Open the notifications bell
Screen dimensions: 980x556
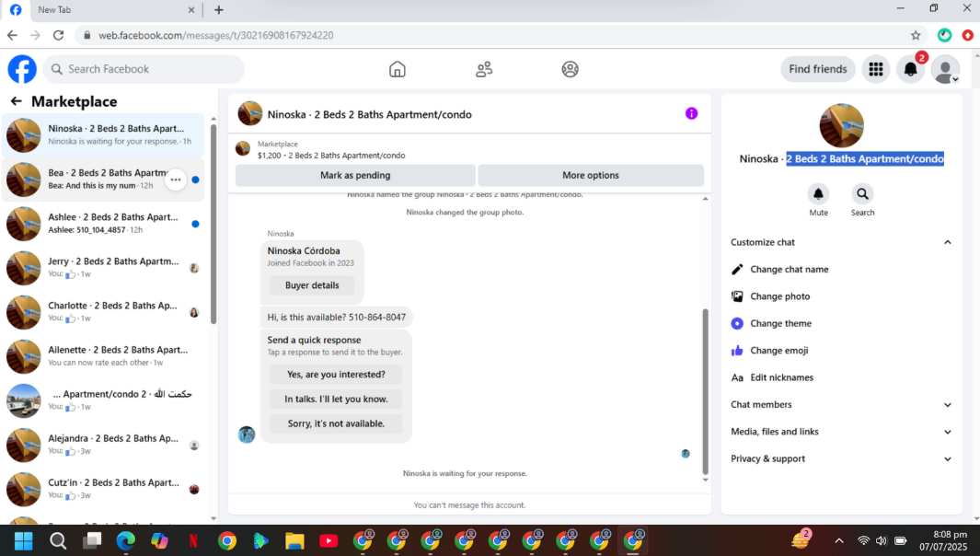point(911,69)
